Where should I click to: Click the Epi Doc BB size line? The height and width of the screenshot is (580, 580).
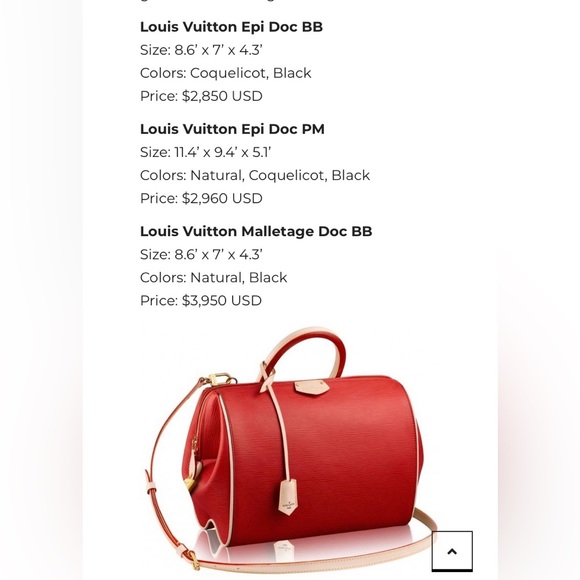click(x=201, y=50)
